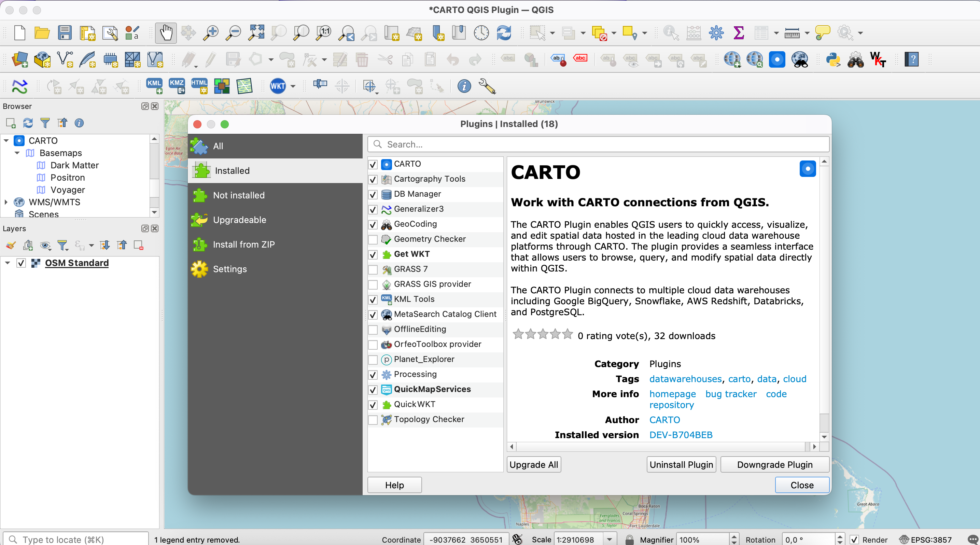Click the Save Project floppy icon
This screenshot has height=545, width=980.
64,33
